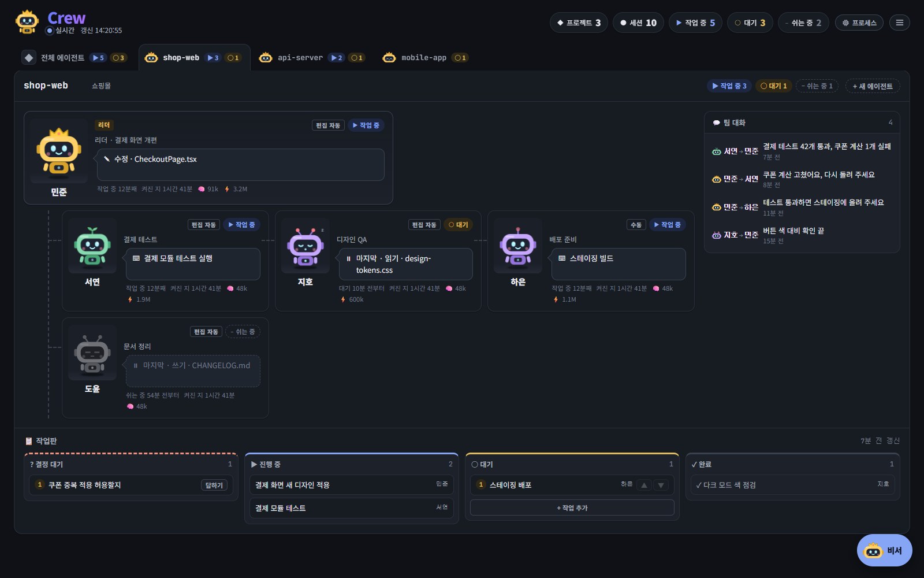The image size is (924, 578).
Task: Click + 새 에이전트 button
Action: tap(873, 86)
